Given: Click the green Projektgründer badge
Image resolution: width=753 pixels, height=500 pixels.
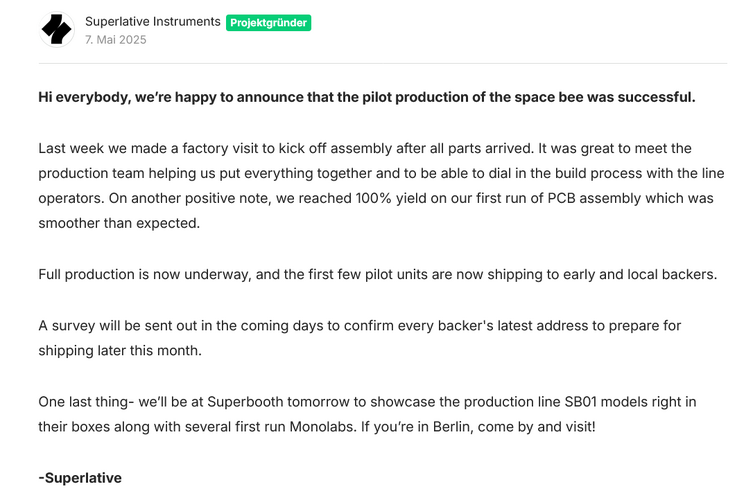Looking at the screenshot, I should 268,22.
